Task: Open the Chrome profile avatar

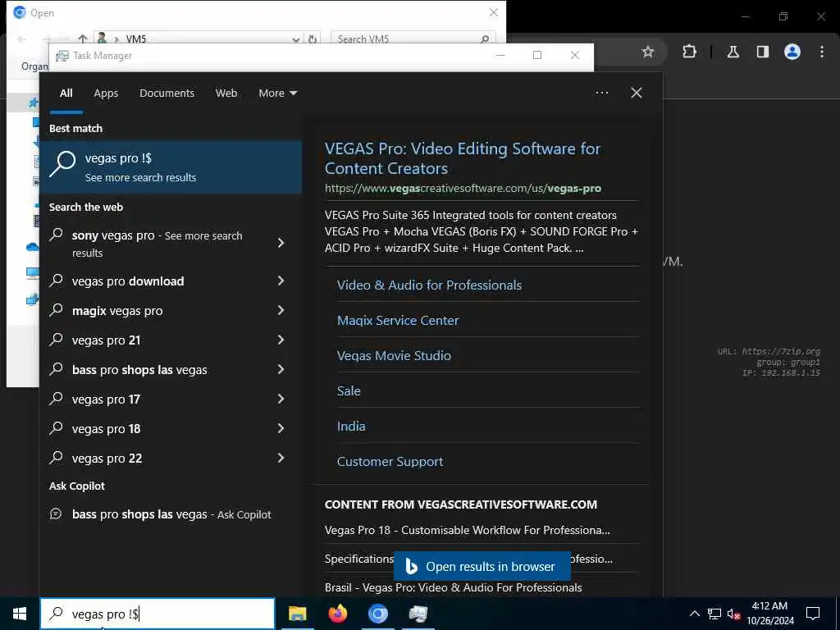Action: point(792,52)
